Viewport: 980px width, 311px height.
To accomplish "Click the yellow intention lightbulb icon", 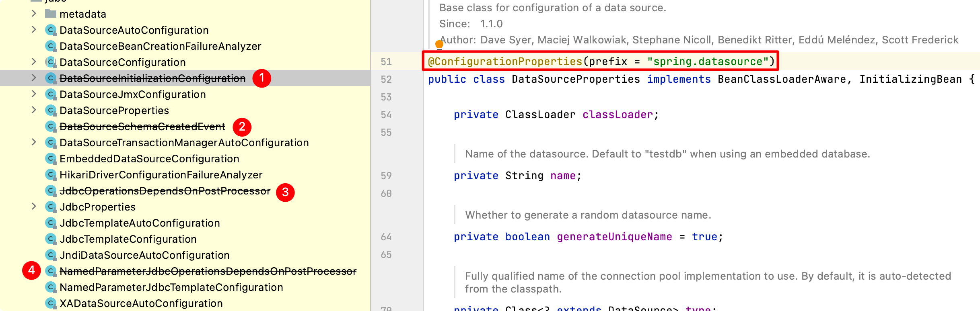I will [439, 44].
